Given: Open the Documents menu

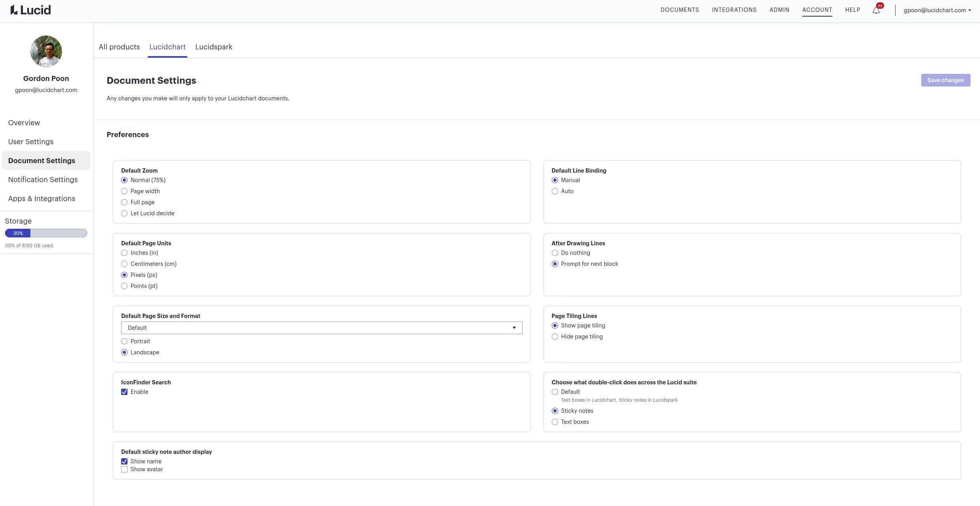Looking at the screenshot, I should point(680,10).
